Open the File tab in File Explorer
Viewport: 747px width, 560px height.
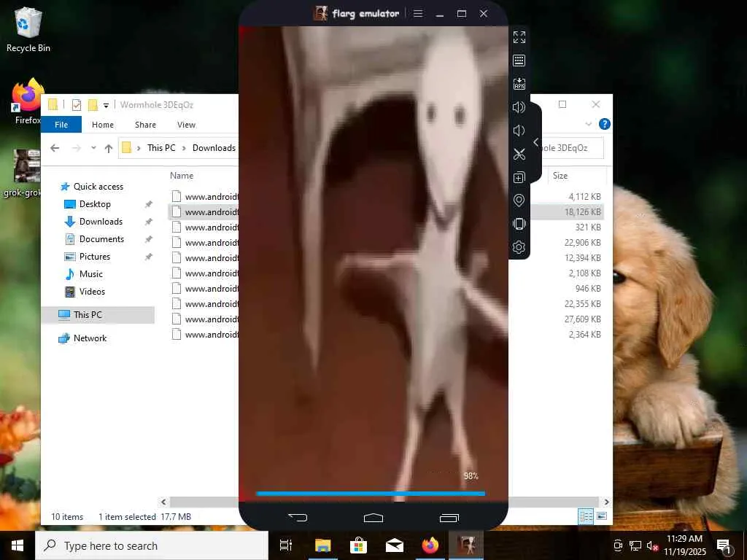pos(61,124)
